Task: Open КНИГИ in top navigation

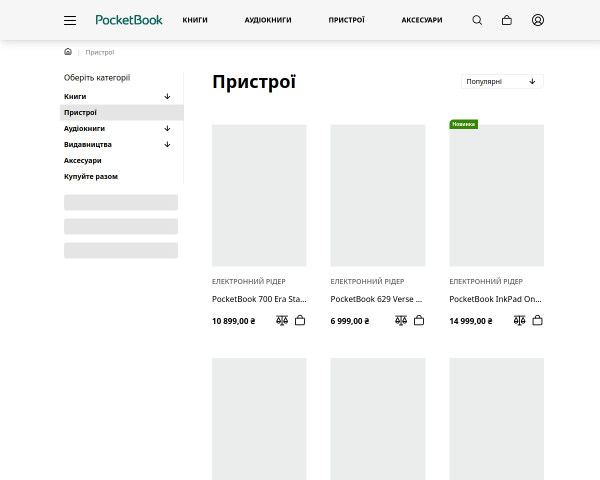Action: 195,20
